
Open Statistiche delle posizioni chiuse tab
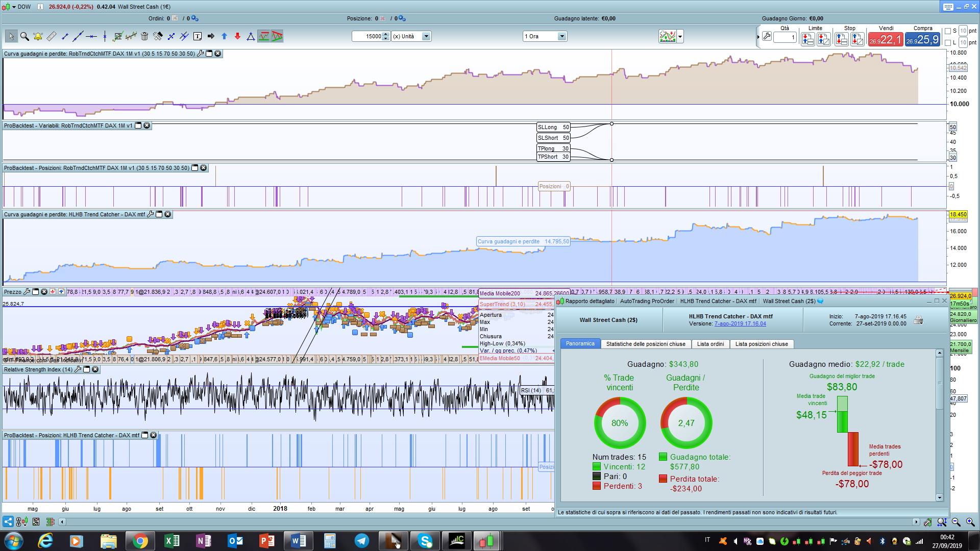[x=645, y=344]
